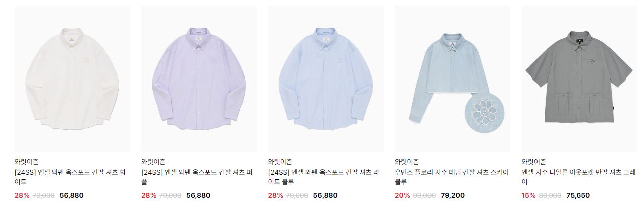Image resolution: width=644 pixels, height=221 pixels.
Task: Click the 75,650 price of grey shirt
Action: 578,195
